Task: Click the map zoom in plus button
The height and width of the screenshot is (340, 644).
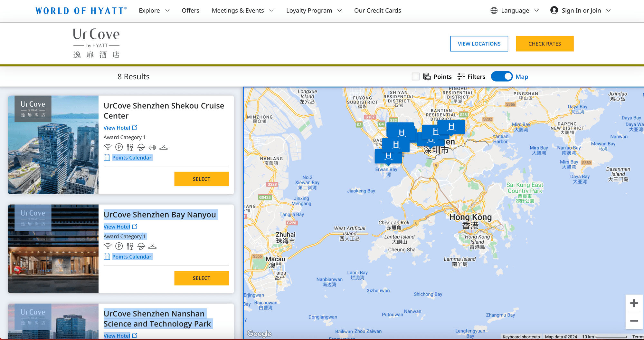Action: click(x=634, y=303)
